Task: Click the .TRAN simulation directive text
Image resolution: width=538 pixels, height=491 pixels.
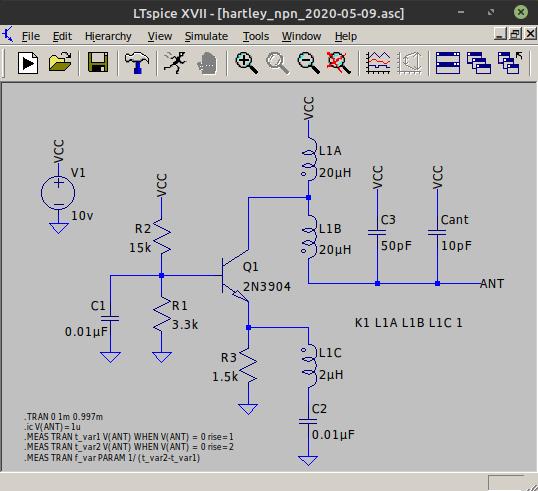Action: point(63,417)
